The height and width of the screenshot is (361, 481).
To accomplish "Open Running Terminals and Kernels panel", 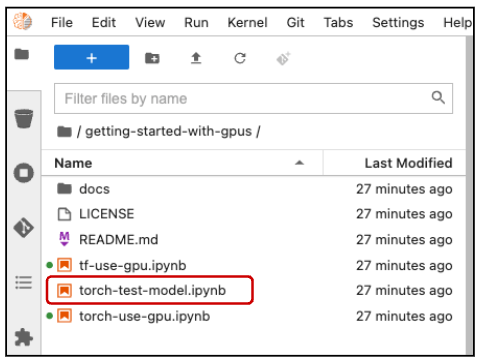I will [x=23, y=173].
